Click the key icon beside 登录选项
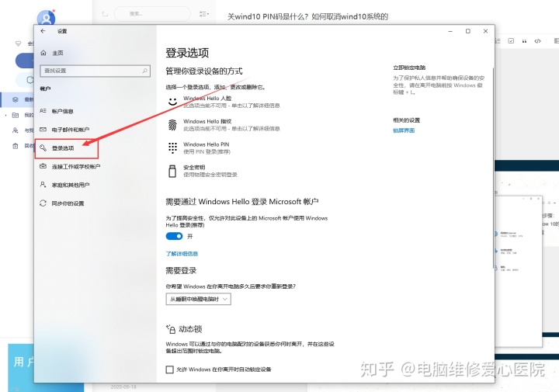The image size is (559, 392). coord(43,148)
